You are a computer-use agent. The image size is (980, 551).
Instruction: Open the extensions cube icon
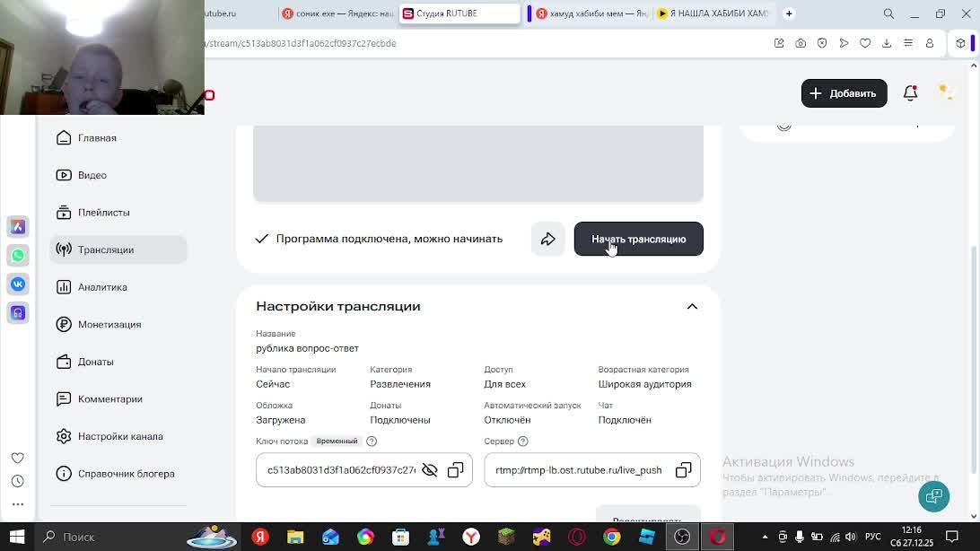click(x=960, y=43)
